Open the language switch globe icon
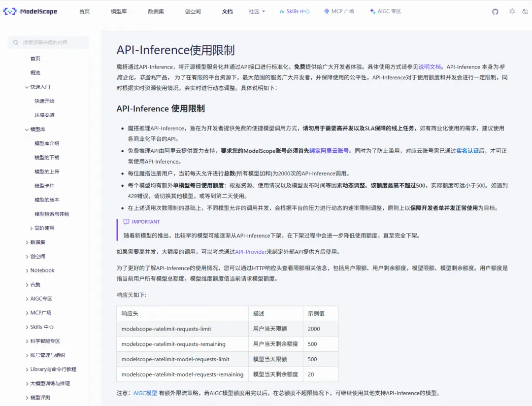This screenshot has width=532, height=406. pos(525,11)
